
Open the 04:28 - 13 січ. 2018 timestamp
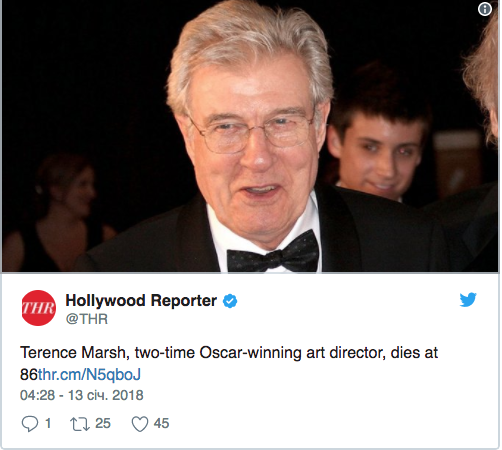click(x=82, y=395)
